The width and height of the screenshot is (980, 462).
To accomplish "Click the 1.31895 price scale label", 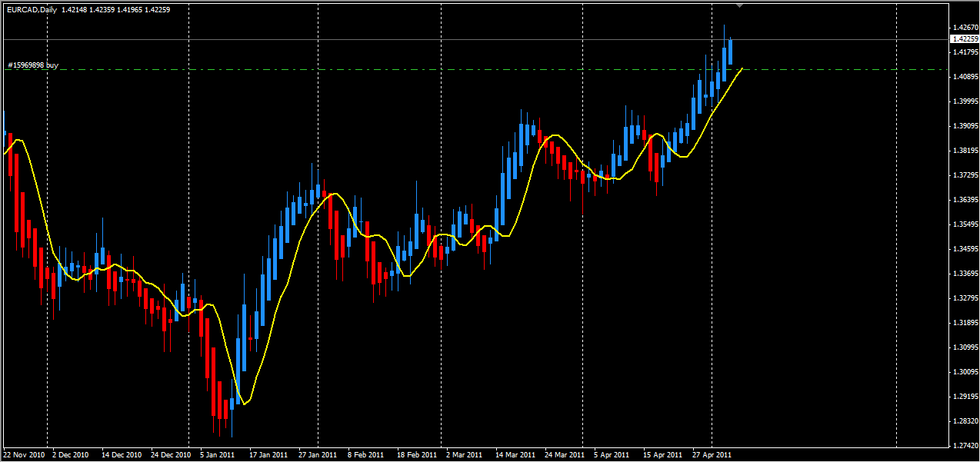I will click(x=965, y=323).
